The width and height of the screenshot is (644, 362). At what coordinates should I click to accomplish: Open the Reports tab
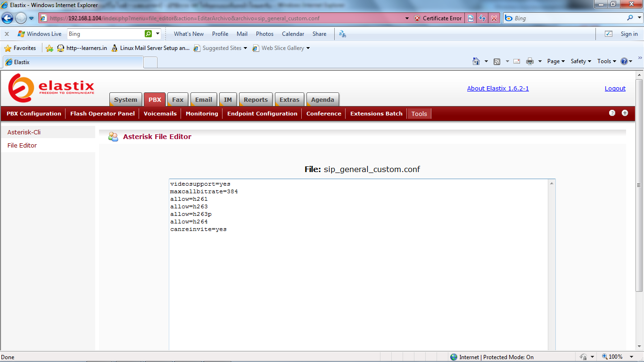[256, 99]
